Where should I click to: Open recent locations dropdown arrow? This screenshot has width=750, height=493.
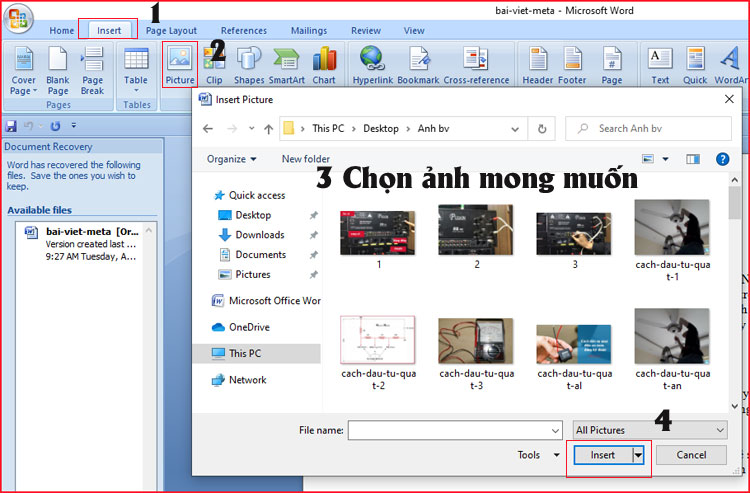click(252, 129)
